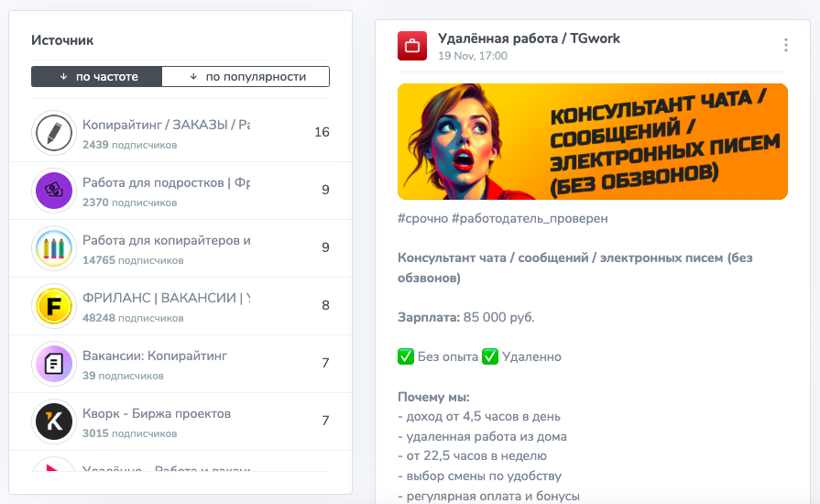Screen dimensions: 820x504
Task: Open the document avatar of Вакансии: Копирайтинг
Action: [x=54, y=364]
